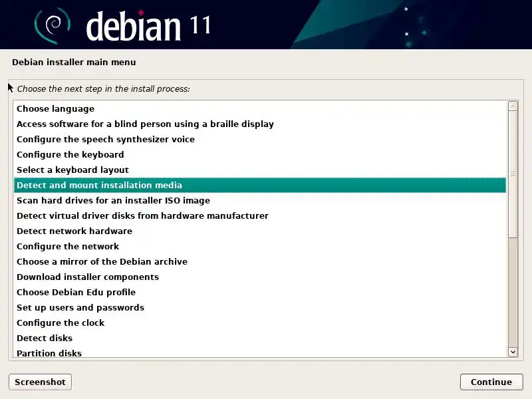Select Choose a mirror of the Debian archive
This screenshot has height=399, width=532.
point(260,261)
